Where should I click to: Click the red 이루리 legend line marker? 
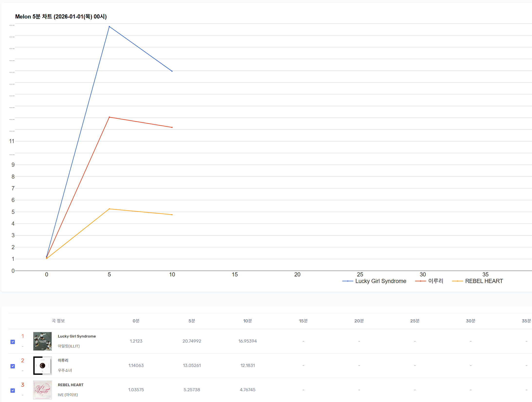421,281
